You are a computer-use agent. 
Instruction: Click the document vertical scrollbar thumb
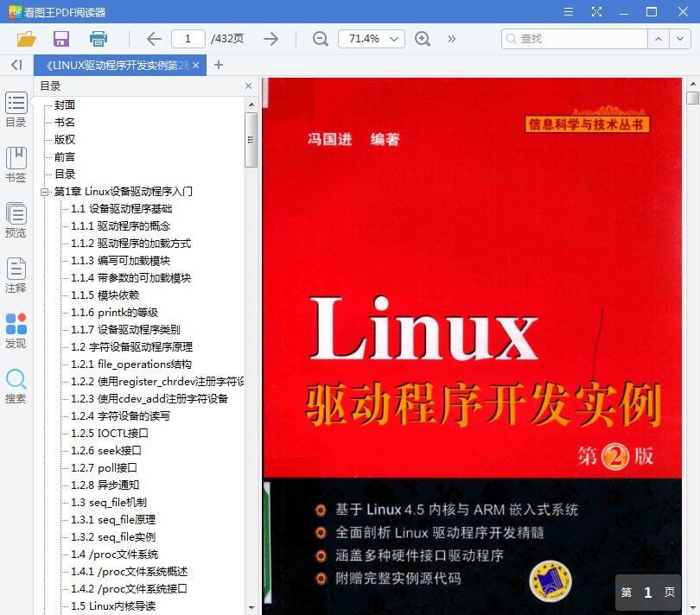(692, 98)
